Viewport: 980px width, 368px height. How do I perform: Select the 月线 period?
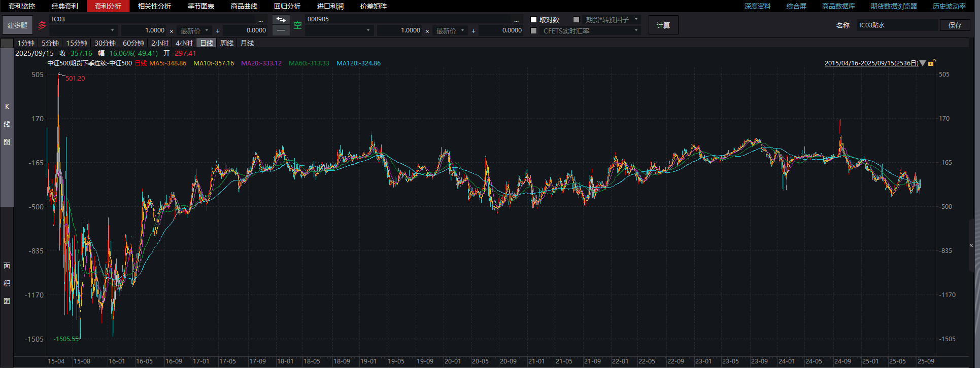(x=247, y=43)
